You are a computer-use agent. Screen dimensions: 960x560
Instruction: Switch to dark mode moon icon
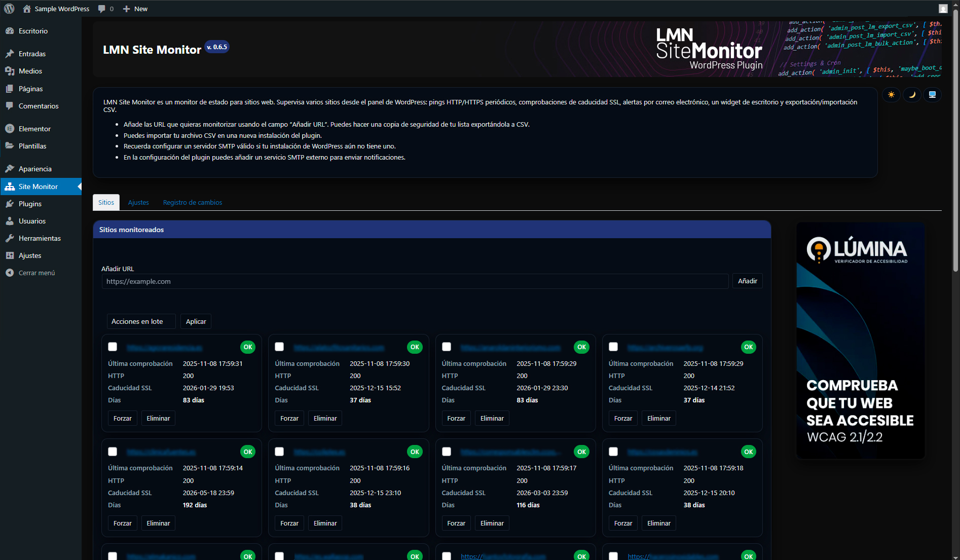point(912,95)
